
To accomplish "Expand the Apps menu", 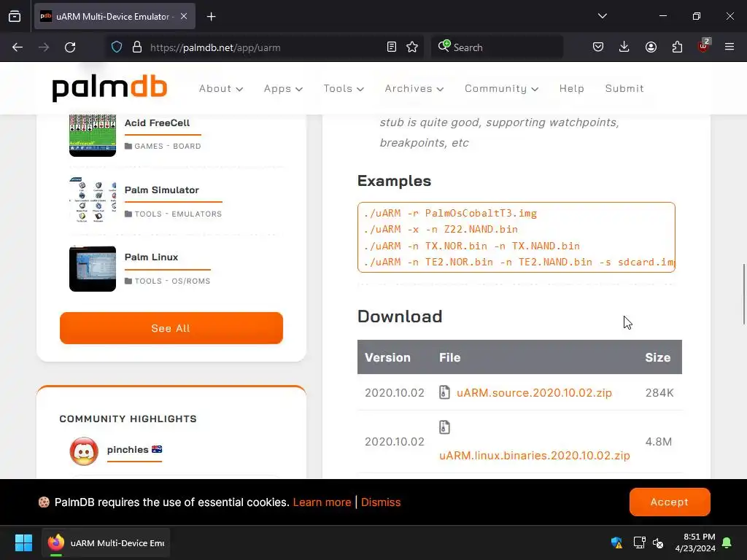I will click(x=284, y=88).
